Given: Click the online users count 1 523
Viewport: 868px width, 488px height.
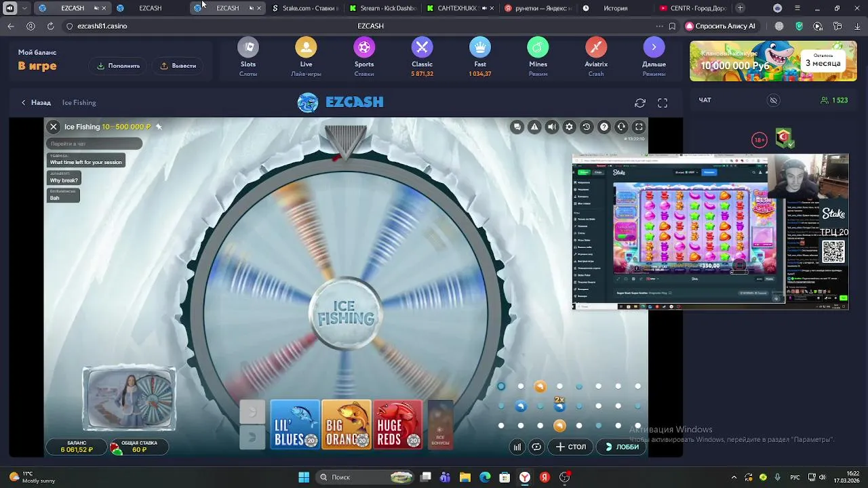Looking at the screenshot, I should click(x=834, y=100).
